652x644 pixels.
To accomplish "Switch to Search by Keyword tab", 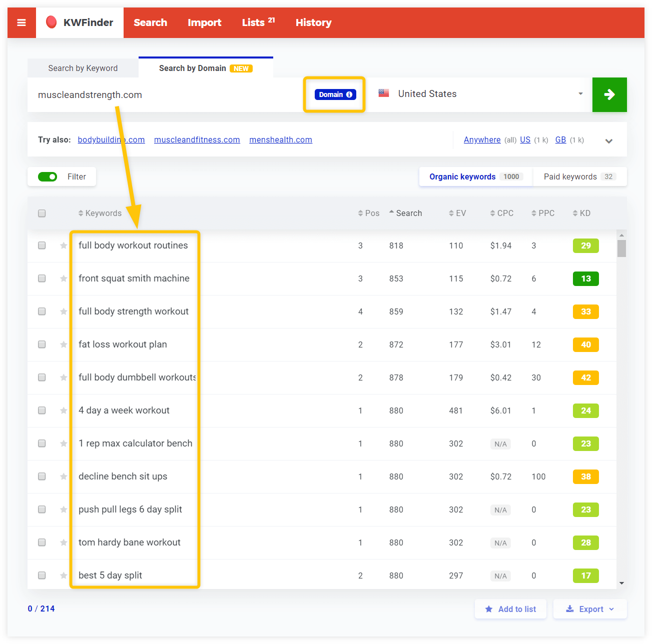I will (x=83, y=68).
